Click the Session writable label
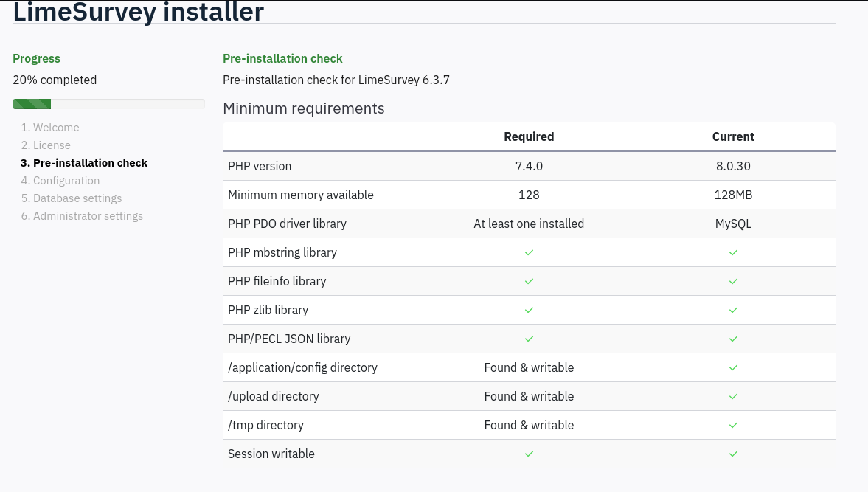 (271, 454)
